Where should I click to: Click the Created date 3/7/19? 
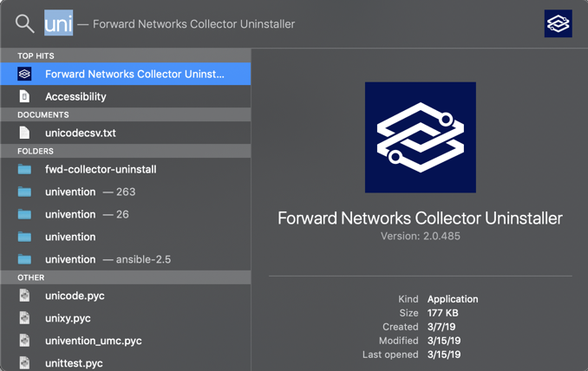click(441, 327)
